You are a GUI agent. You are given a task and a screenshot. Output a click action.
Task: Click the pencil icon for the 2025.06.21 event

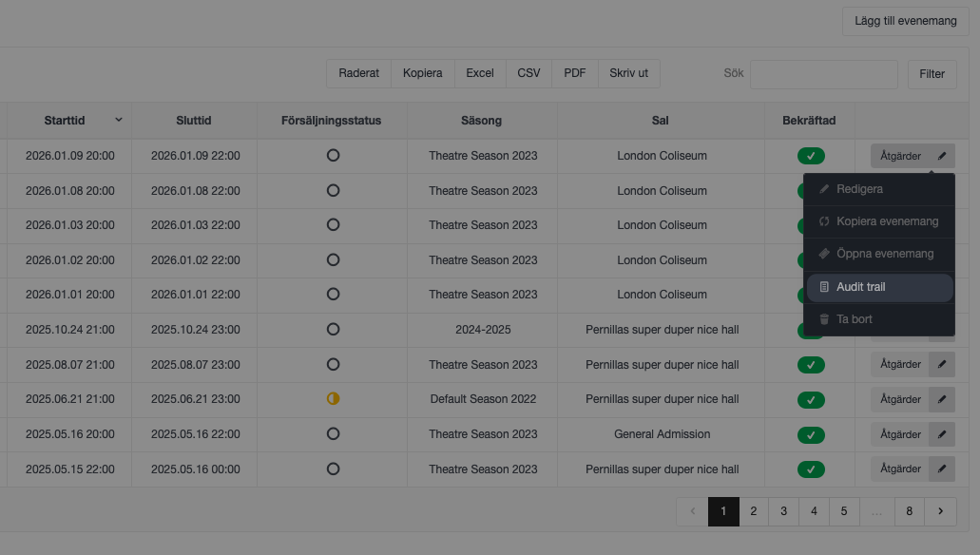tap(942, 399)
